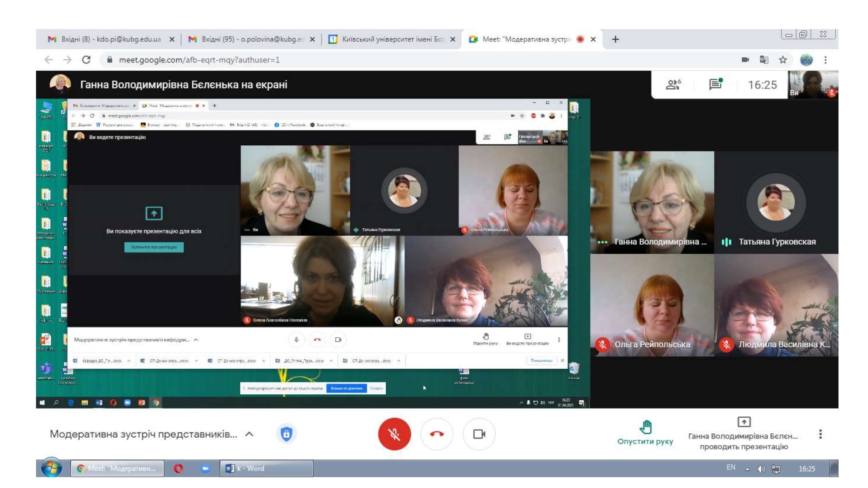Unmute the microphone with the red button

(x=394, y=434)
